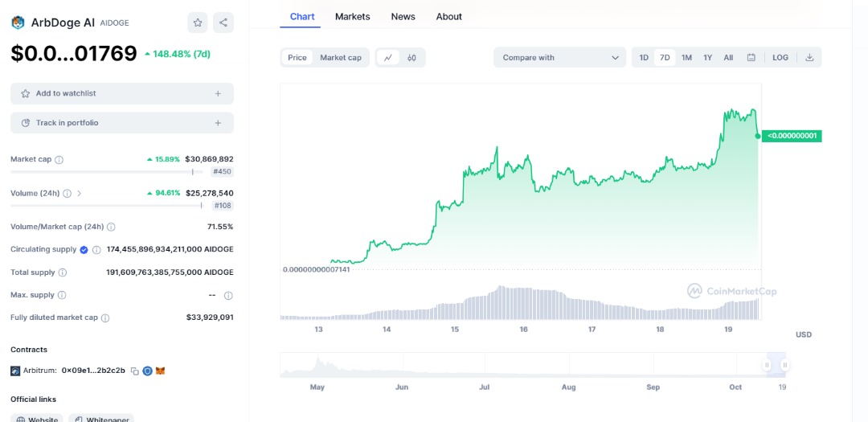
Task: Click the ArbDoge AI coin logo
Action: tap(18, 23)
